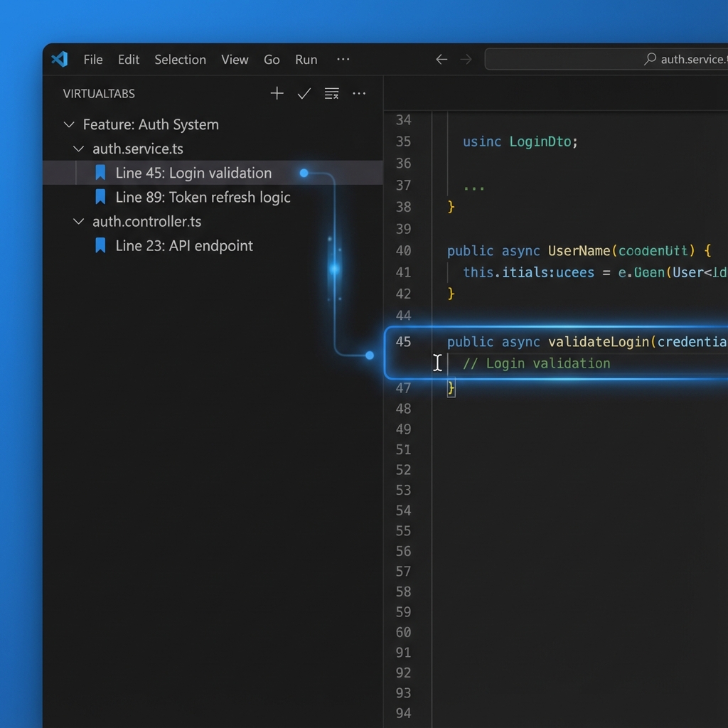Navigate back with the left arrow
Image resolution: width=728 pixels, height=728 pixels.
point(441,60)
